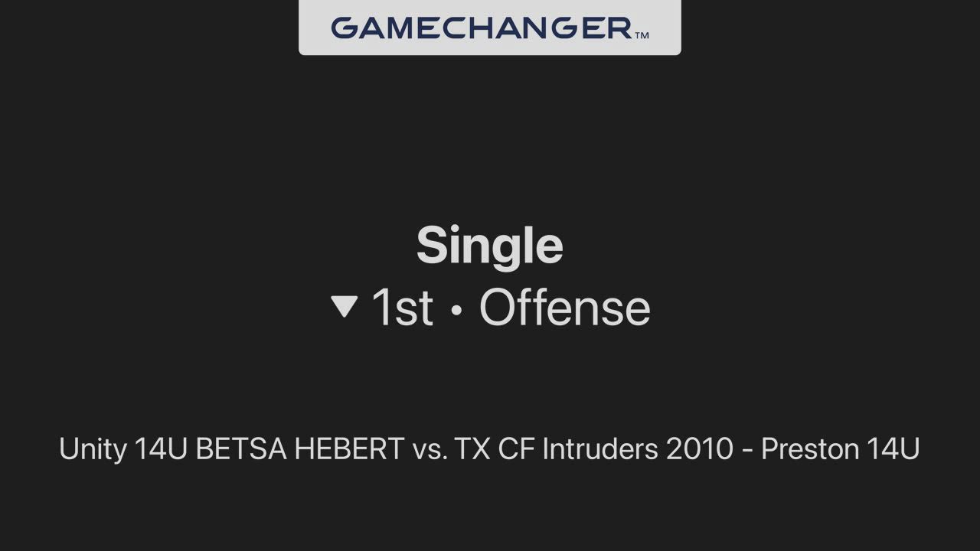
Task: Click the "1st" inning label
Action: (x=403, y=308)
